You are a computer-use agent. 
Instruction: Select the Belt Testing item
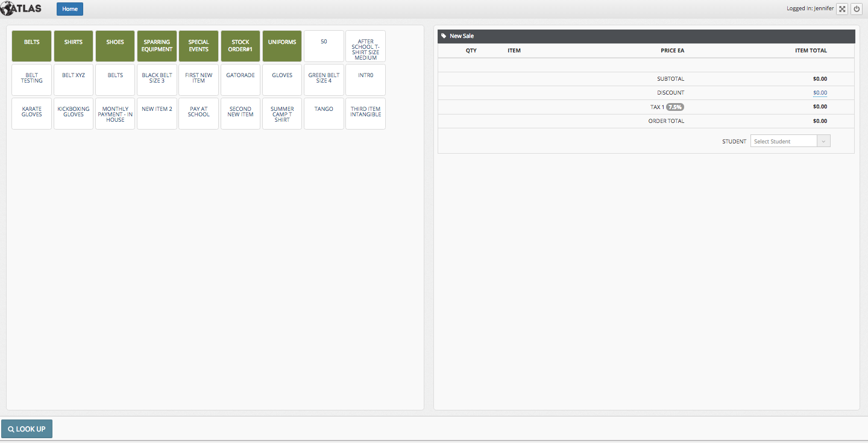tap(32, 80)
